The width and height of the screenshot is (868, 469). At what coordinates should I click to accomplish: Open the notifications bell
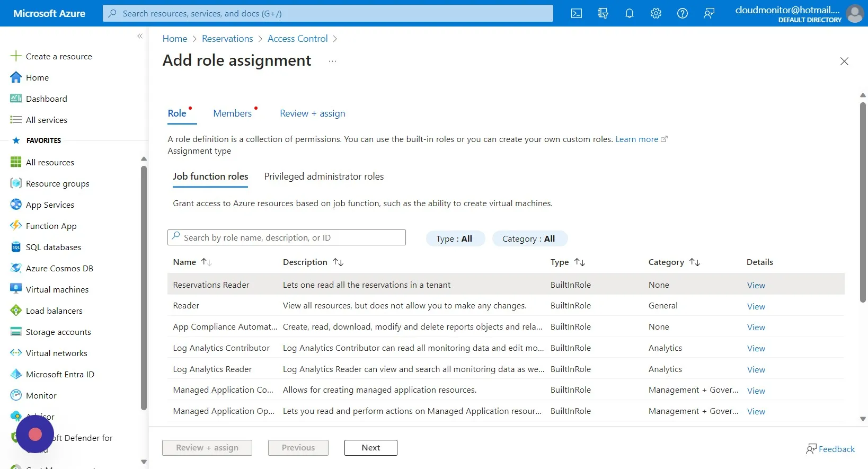point(630,13)
